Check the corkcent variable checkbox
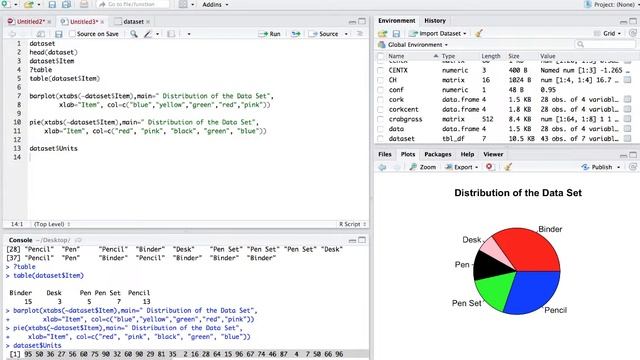Screen dimensions: 640x360 pos(380,109)
